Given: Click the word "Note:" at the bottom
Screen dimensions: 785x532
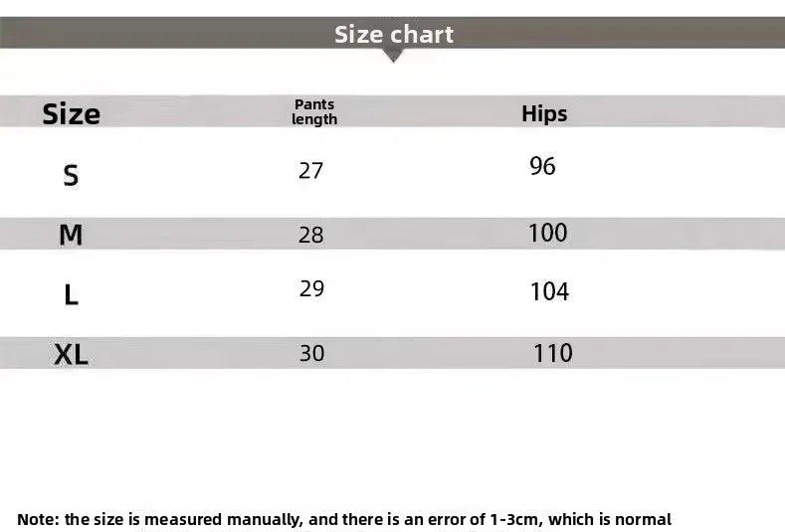Looking at the screenshot, I should [x=39, y=519].
